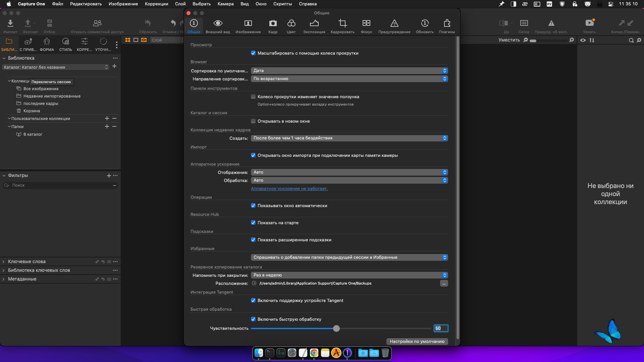Collapse the Пользовательские коллекции section
The image size is (644, 362).
point(9,118)
